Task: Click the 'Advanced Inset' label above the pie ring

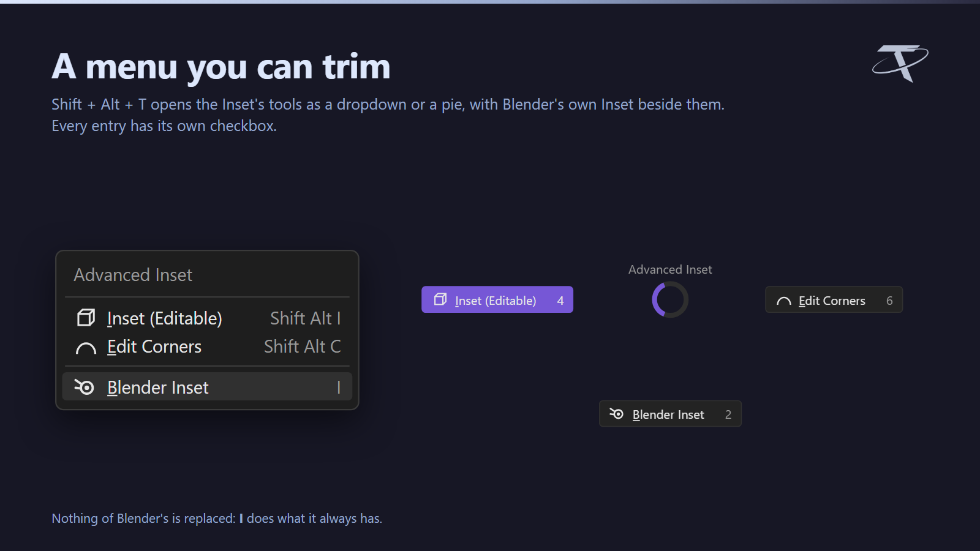Action: 670,269
